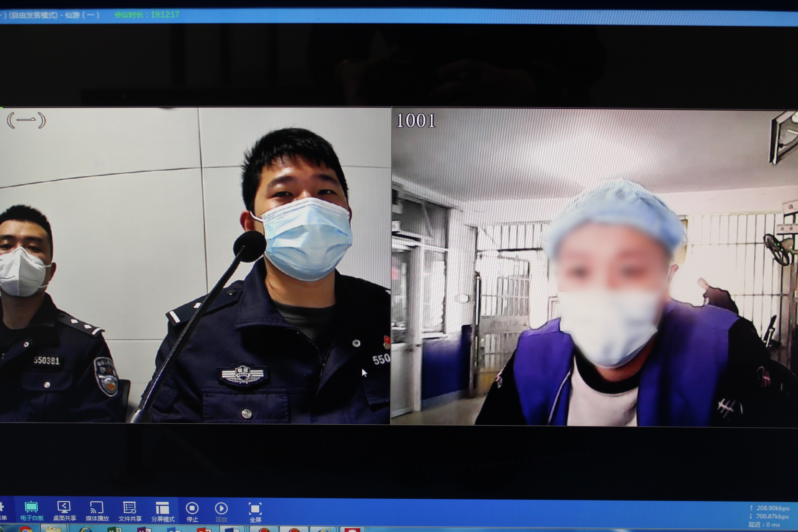Open OneNote from the taskbar
The height and width of the screenshot is (532, 798).
coord(144,530)
